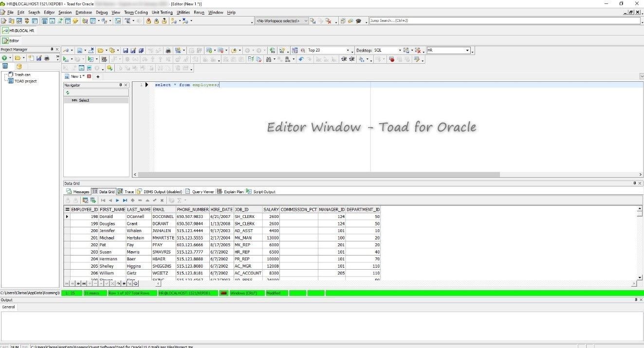The width and height of the screenshot is (644, 348).
Task: Click data grid vertical scrollbar down arrow
Action: pyautogui.click(x=640, y=277)
